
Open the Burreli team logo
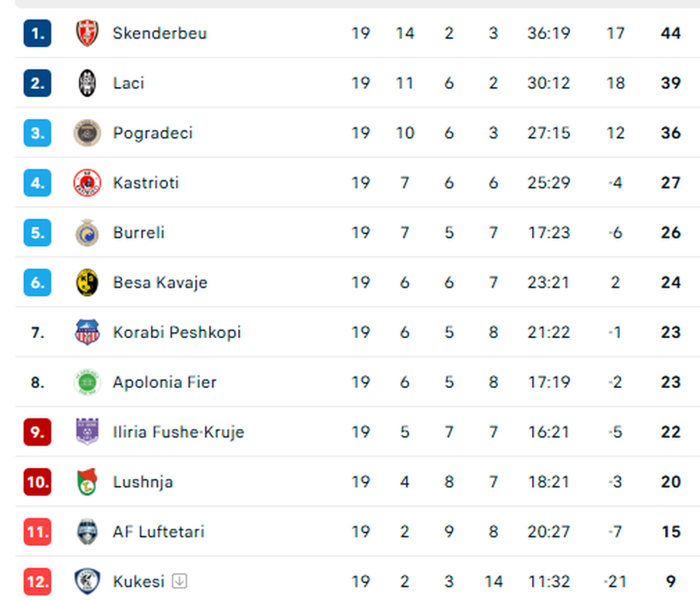coord(87,232)
